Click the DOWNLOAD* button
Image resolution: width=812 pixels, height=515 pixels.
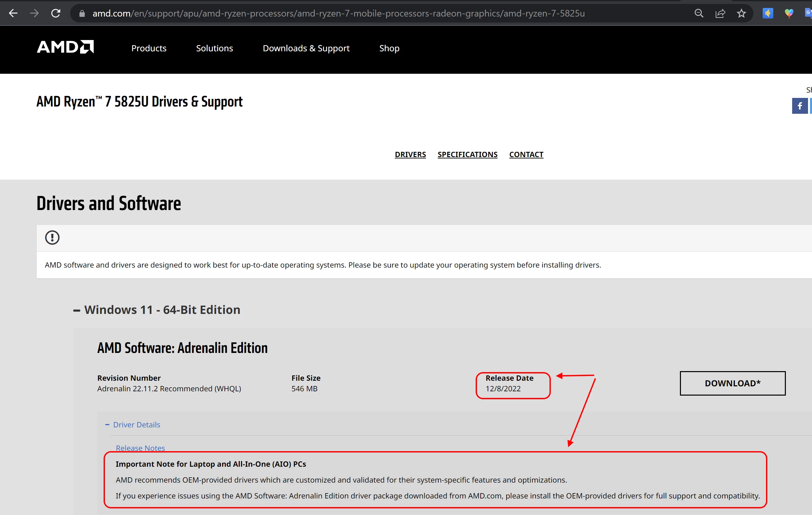pyautogui.click(x=733, y=383)
